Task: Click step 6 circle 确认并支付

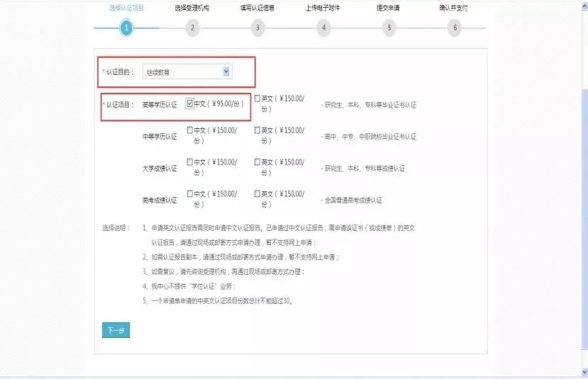Action: coord(455,28)
